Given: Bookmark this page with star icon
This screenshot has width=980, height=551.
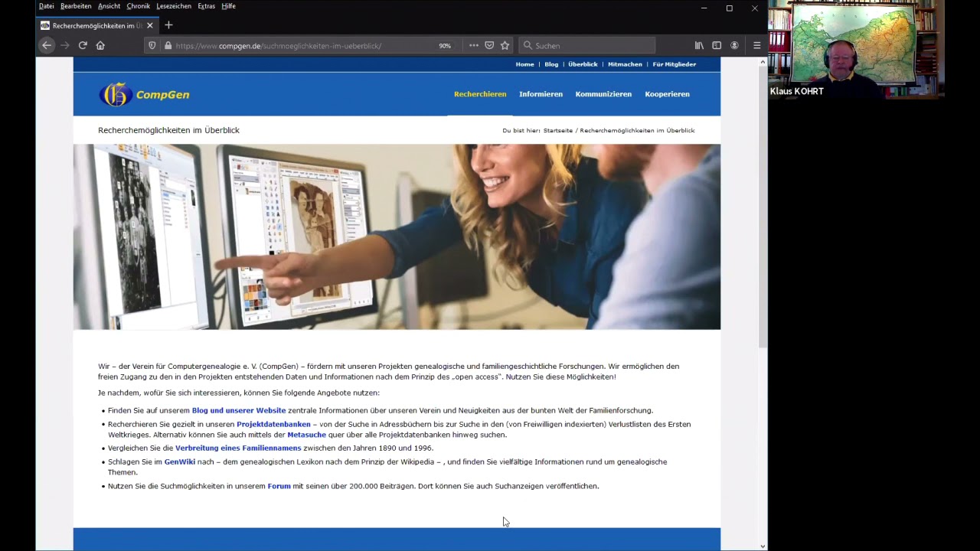Looking at the screenshot, I should click(x=505, y=45).
